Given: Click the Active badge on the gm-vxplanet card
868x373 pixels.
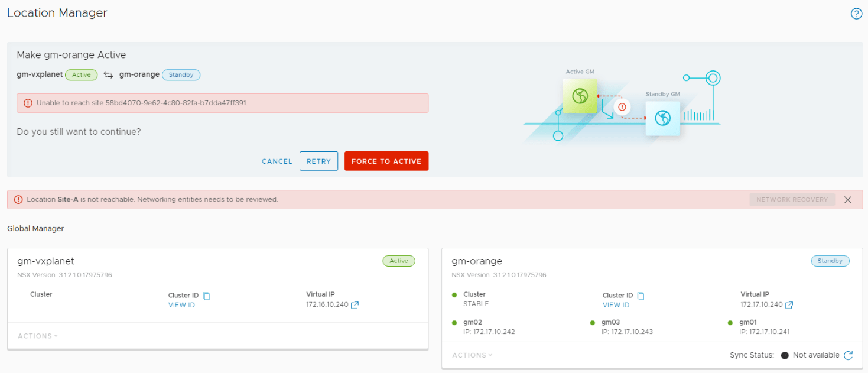Looking at the screenshot, I should click(x=399, y=261).
